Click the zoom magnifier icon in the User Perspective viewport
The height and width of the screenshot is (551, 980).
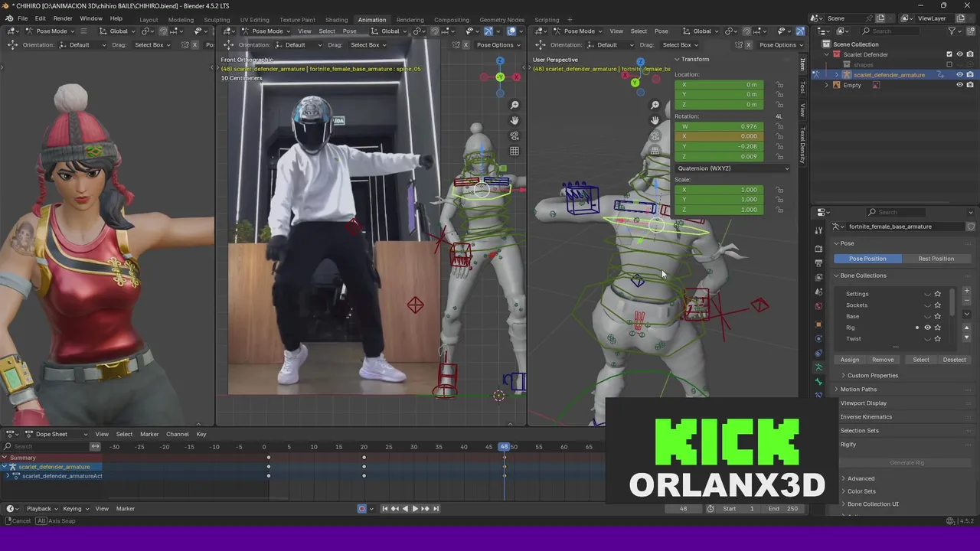[655, 105]
